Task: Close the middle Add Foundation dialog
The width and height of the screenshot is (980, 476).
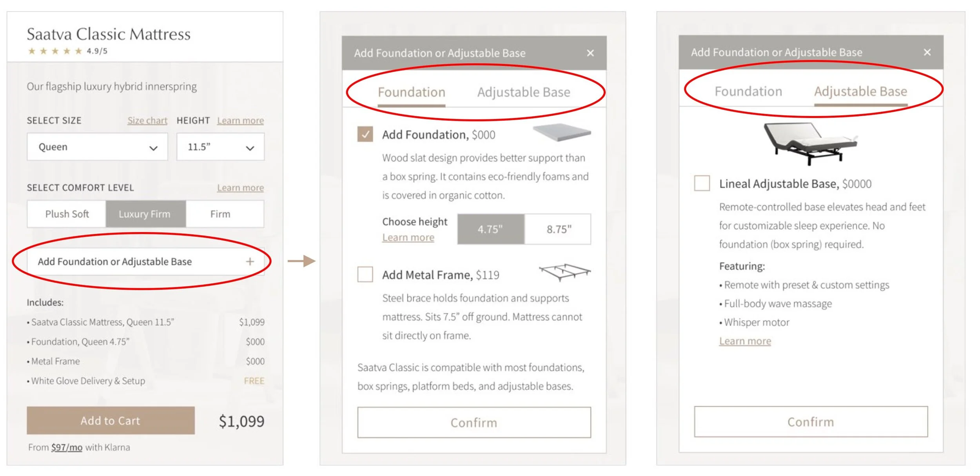Action: pos(590,53)
